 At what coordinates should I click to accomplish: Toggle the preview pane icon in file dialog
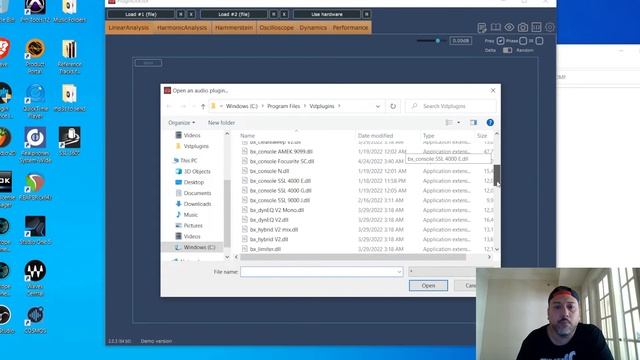click(x=473, y=122)
